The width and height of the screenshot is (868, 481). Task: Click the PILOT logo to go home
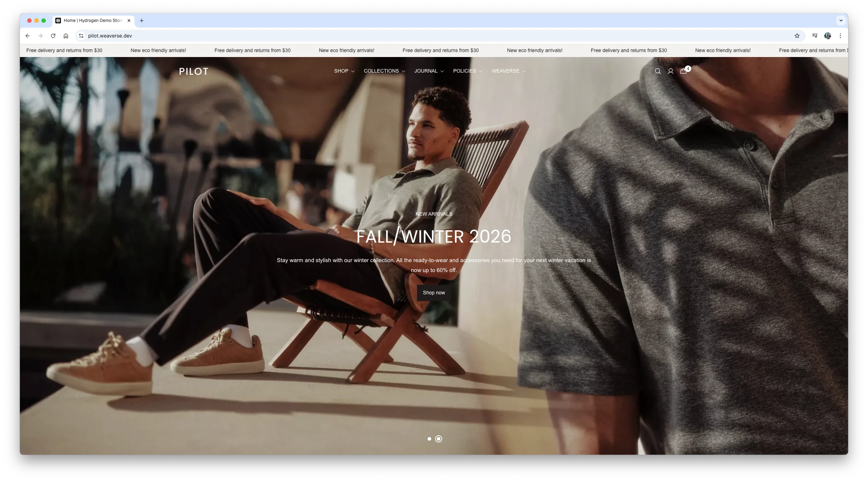coord(193,70)
